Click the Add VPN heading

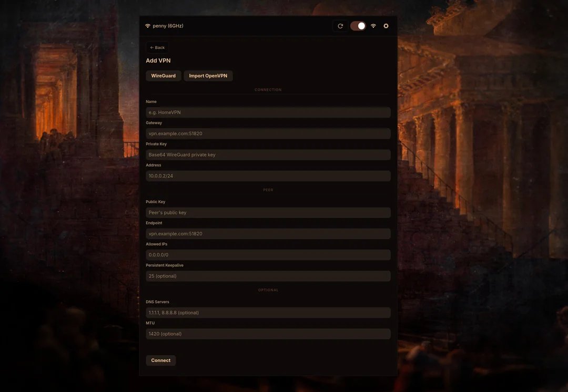point(158,60)
